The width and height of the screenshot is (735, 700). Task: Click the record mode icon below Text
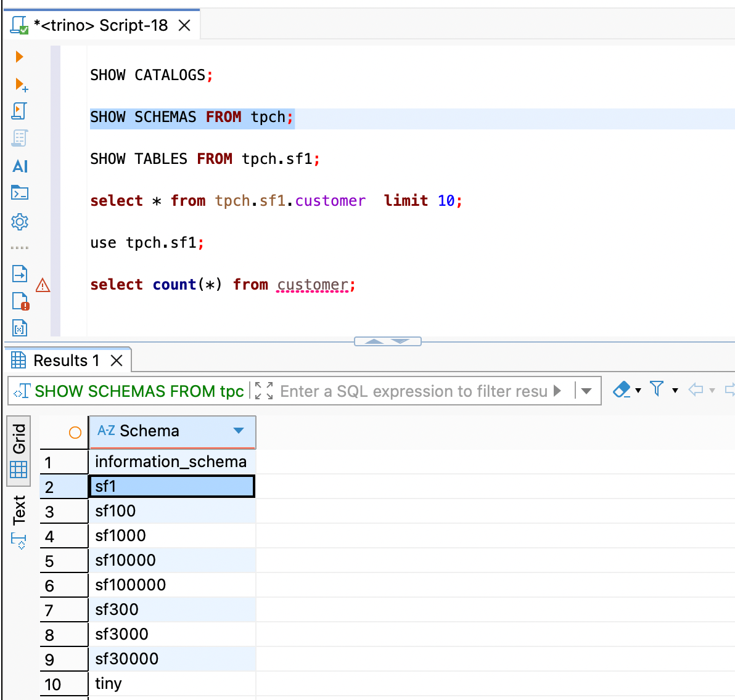pos(18,540)
